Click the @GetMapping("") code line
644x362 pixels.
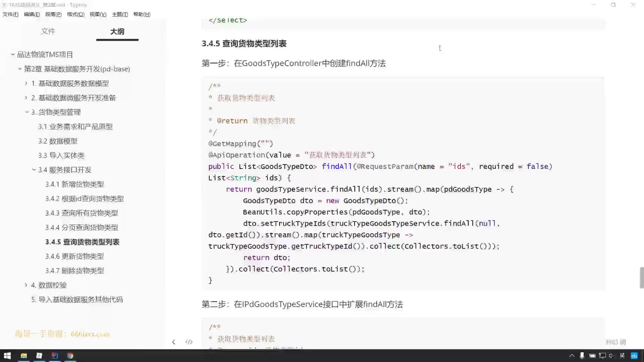coord(240,143)
